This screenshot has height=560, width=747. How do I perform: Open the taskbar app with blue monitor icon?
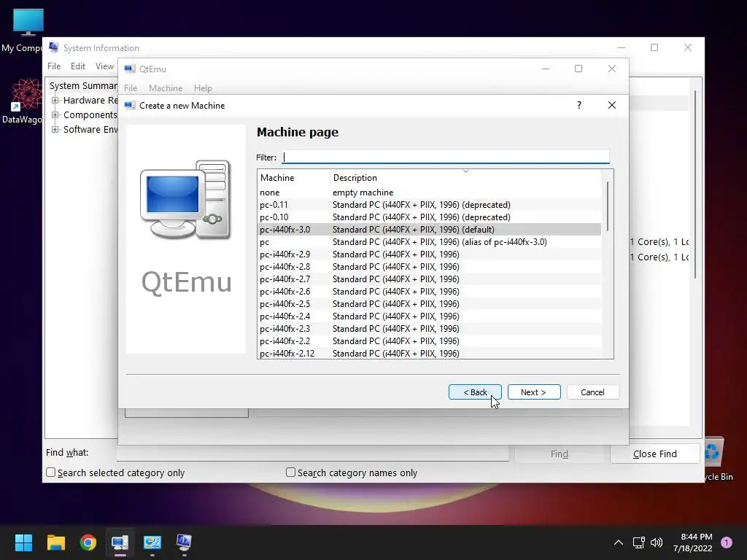click(152, 542)
